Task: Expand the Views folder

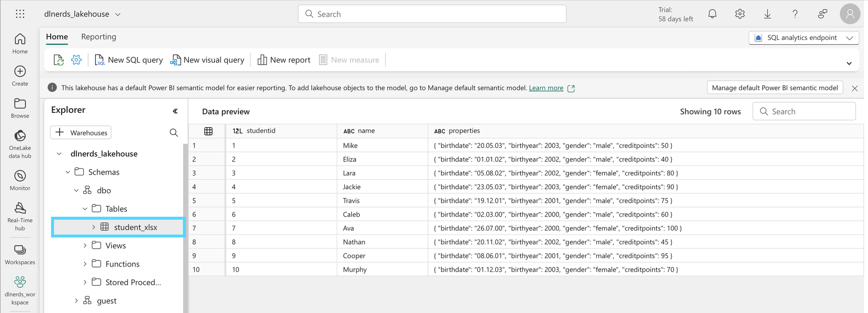Action: [x=85, y=246]
